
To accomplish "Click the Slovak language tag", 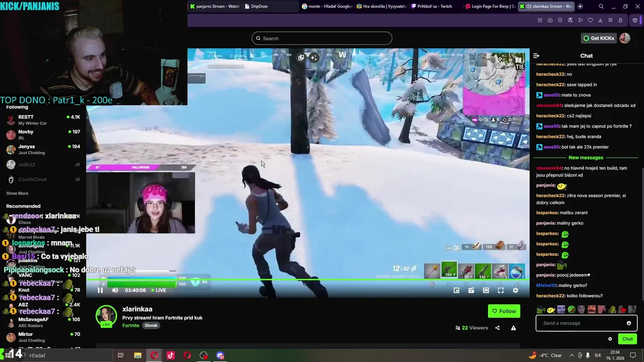I will [151, 325].
